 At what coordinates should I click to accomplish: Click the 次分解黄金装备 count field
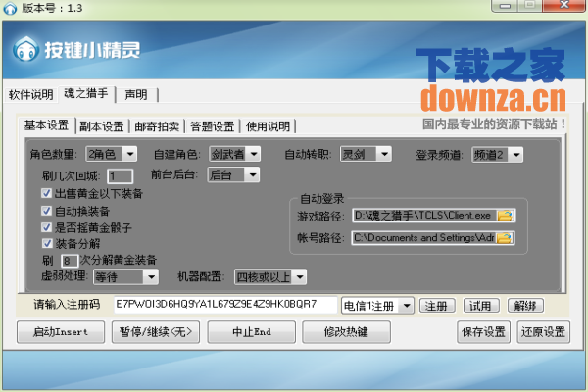click(70, 261)
